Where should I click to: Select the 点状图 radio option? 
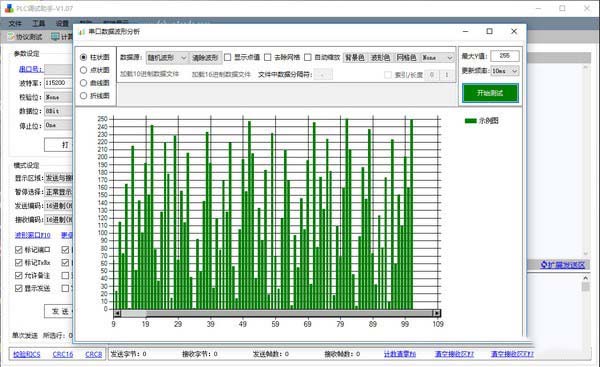pyautogui.click(x=83, y=70)
